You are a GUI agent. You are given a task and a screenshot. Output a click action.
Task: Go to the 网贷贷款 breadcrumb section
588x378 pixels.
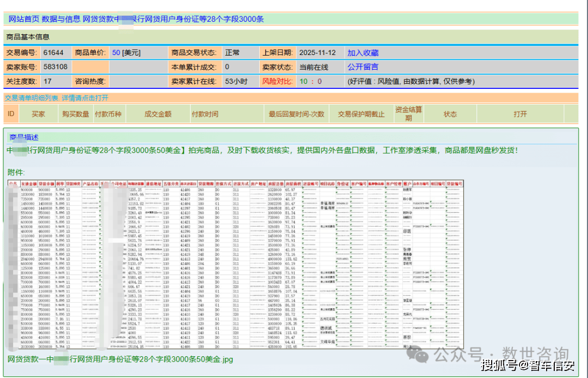(x=98, y=19)
